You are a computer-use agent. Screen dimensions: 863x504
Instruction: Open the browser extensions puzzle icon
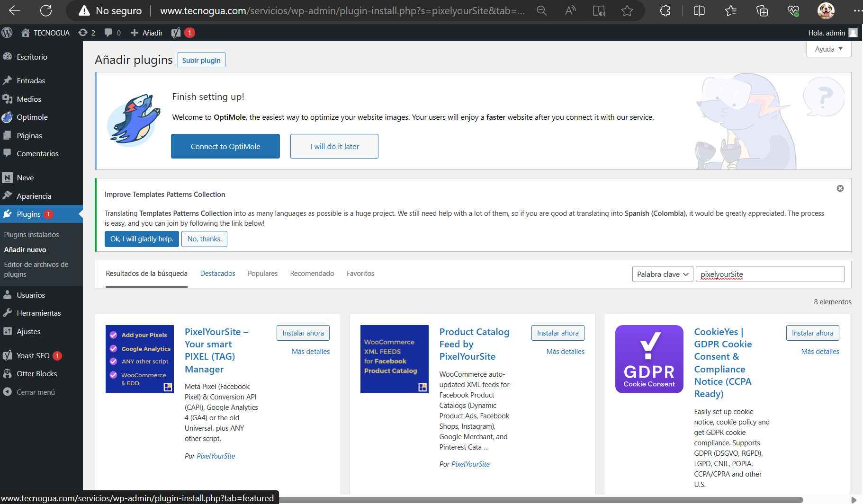(665, 10)
